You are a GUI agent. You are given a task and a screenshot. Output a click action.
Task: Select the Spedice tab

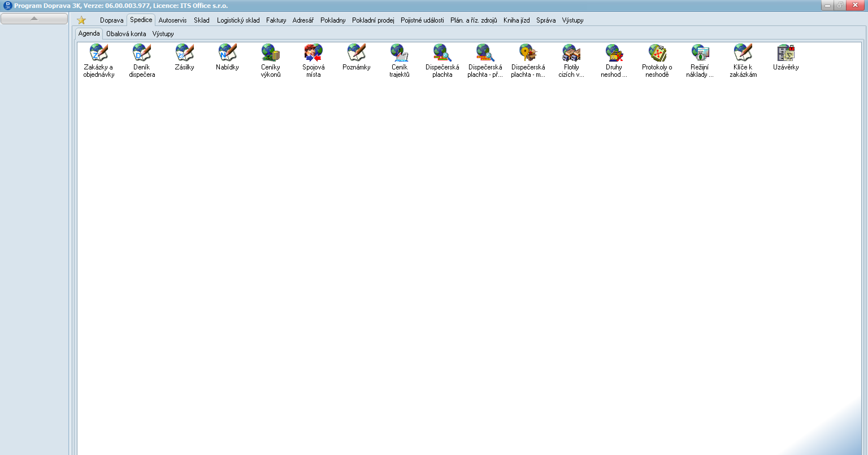[x=141, y=20]
